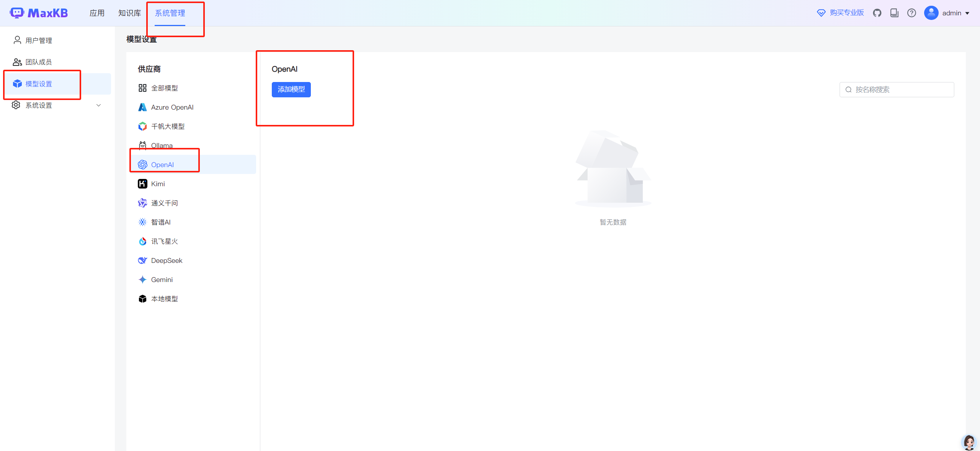Viewport: 980px width, 451px height.
Task: Select 全部模型 in the provider list
Action: click(165, 88)
